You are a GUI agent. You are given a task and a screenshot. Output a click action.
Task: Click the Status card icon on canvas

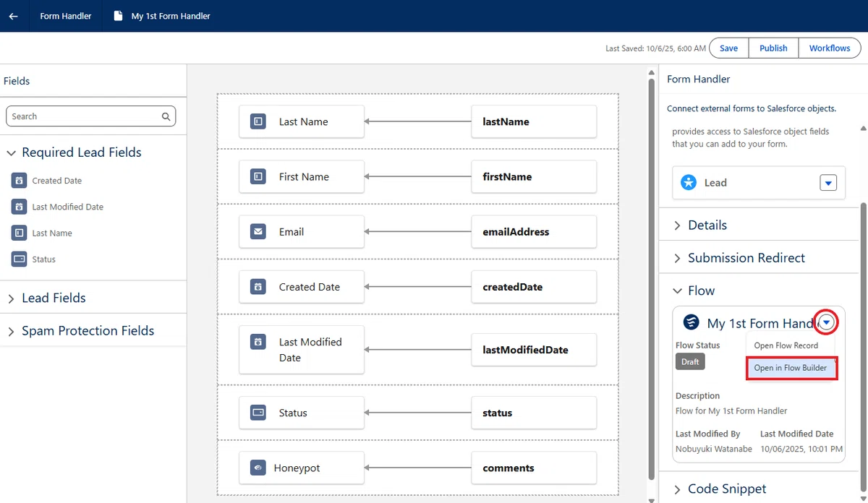tap(258, 413)
